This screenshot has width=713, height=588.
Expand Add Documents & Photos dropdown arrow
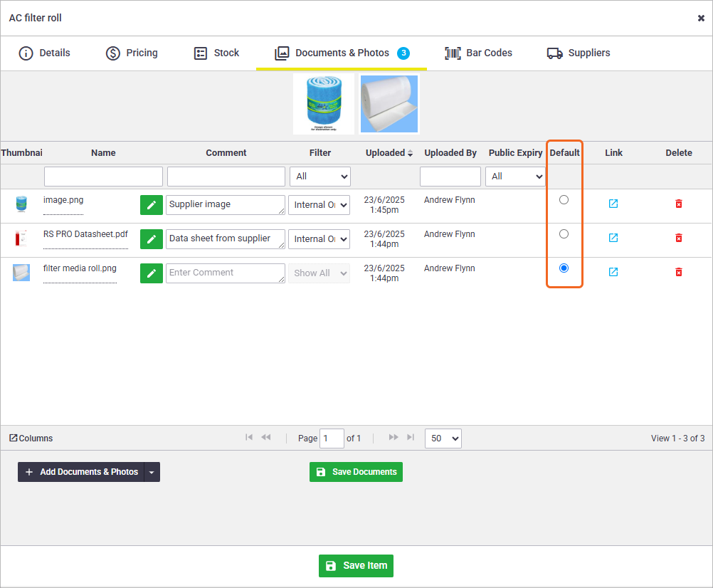pyautogui.click(x=152, y=472)
